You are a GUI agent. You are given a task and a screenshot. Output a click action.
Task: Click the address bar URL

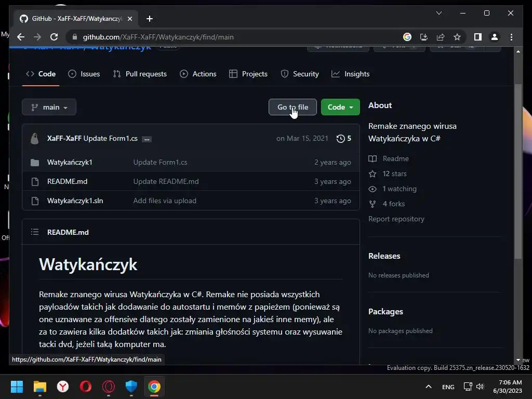click(x=158, y=37)
